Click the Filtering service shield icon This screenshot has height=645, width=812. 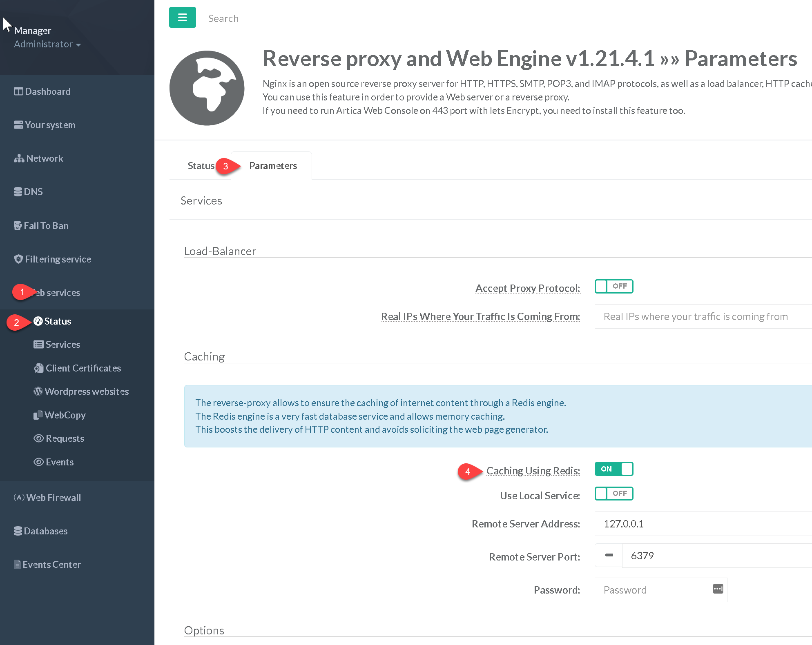[x=18, y=259]
